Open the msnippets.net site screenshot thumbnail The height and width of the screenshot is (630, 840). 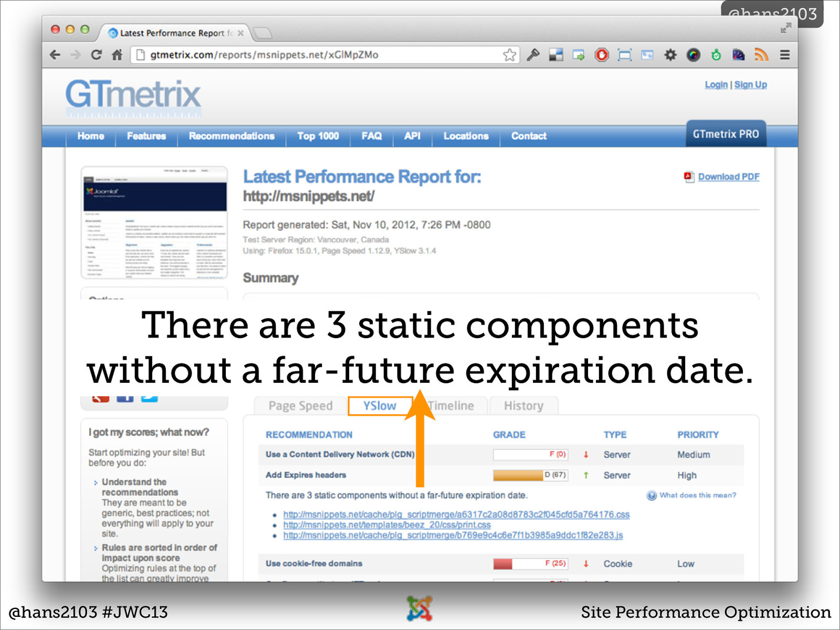pos(154,223)
